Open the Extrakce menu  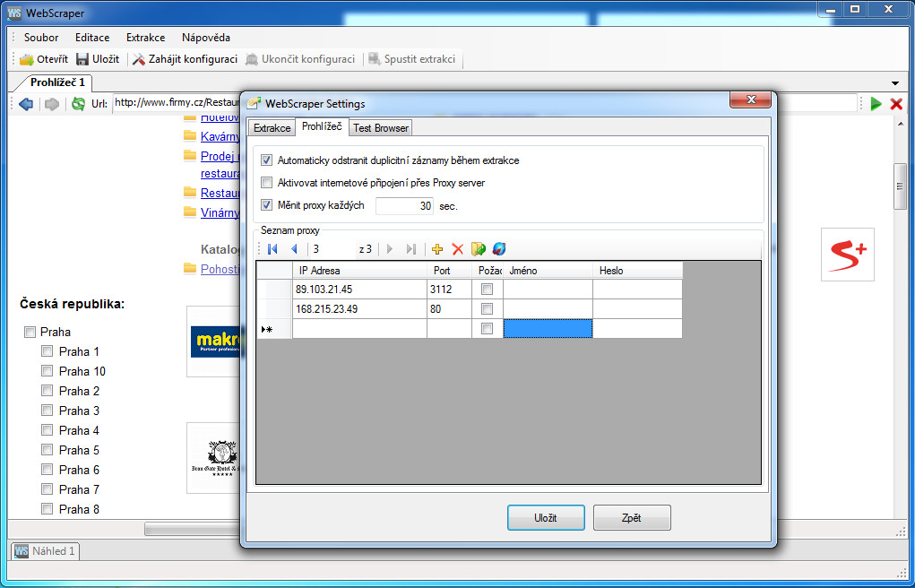pos(145,38)
